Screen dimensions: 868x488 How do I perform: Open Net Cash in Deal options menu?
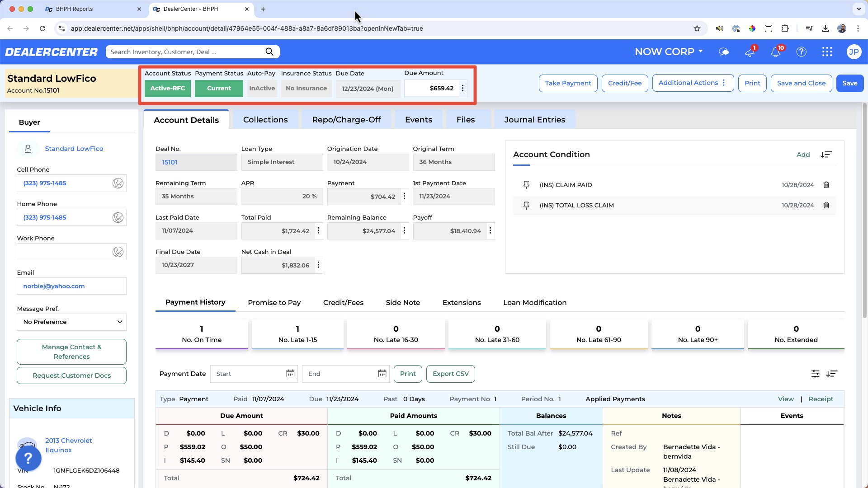318,265
